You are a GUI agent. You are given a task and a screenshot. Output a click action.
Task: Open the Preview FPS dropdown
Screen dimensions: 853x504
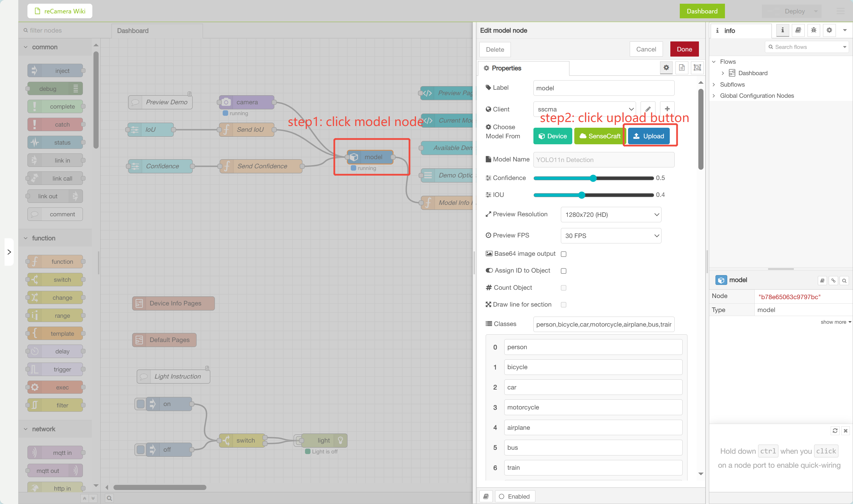[611, 236]
